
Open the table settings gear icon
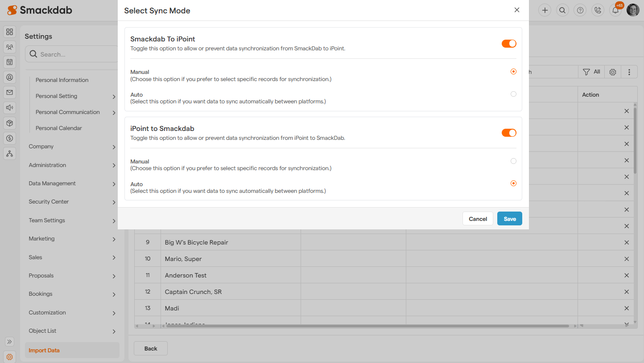613,72
